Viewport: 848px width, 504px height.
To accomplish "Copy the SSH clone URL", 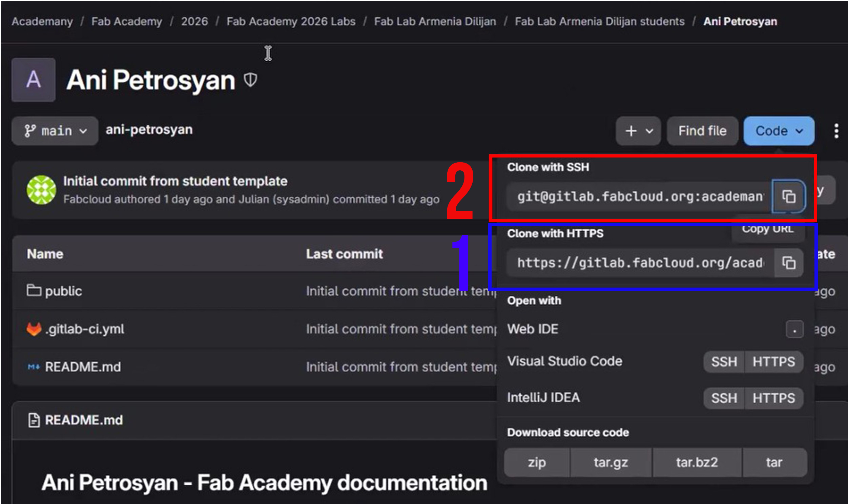I will point(788,196).
